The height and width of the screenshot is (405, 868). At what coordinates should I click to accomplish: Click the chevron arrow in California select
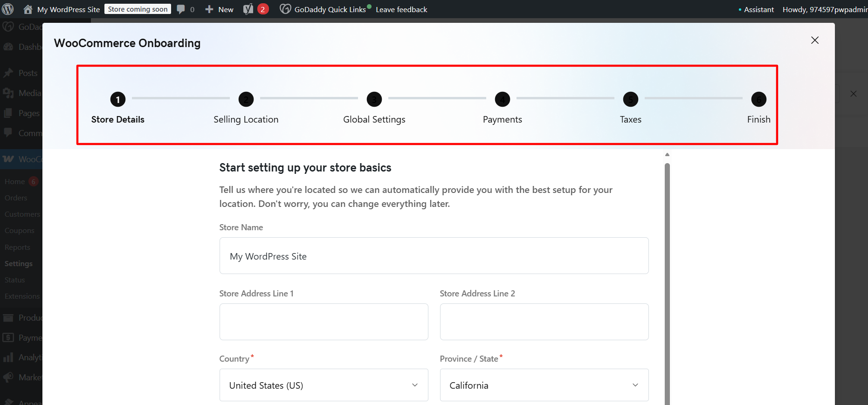click(635, 385)
